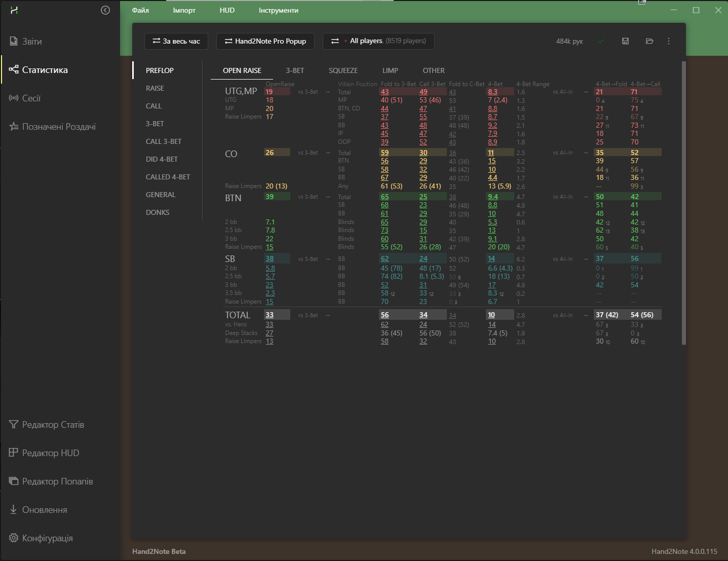Select RAISE in the left category list
Screen dimensions: 728x561
pyautogui.click(x=155, y=88)
